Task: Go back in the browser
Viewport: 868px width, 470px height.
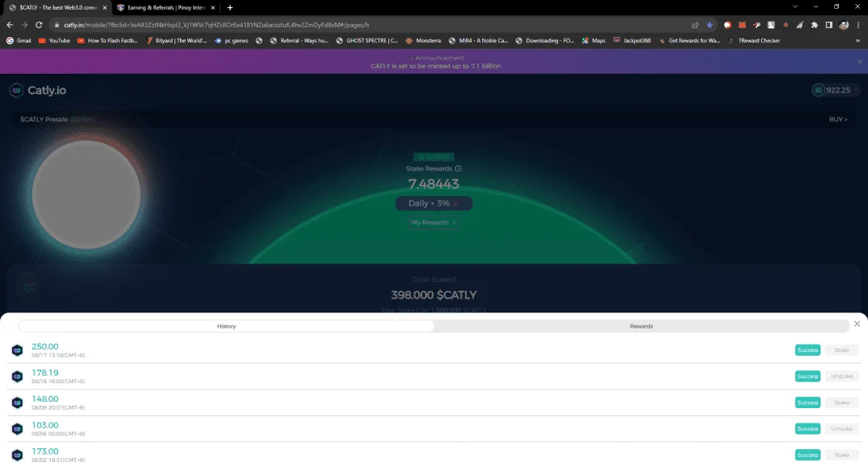Action: tap(10, 25)
